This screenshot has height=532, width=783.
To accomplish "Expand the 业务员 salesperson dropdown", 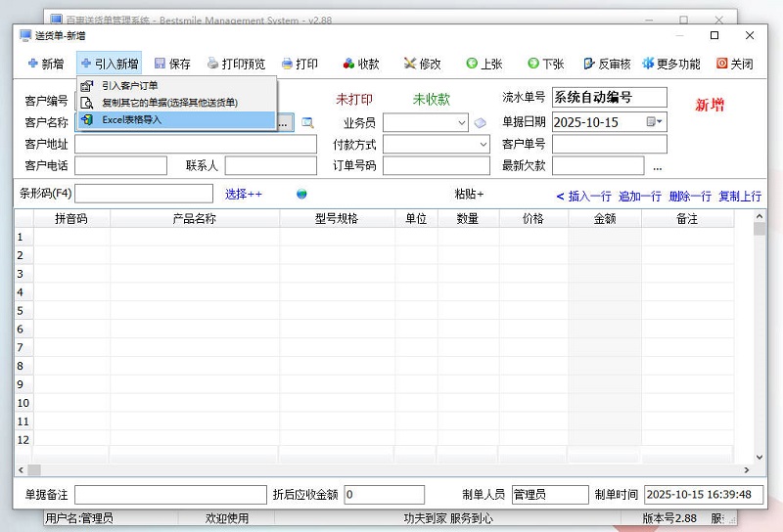I will [x=462, y=123].
